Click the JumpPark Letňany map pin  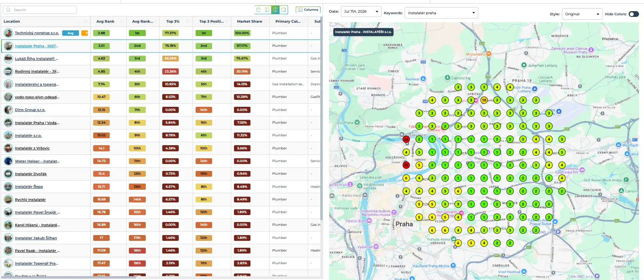click(524, 65)
